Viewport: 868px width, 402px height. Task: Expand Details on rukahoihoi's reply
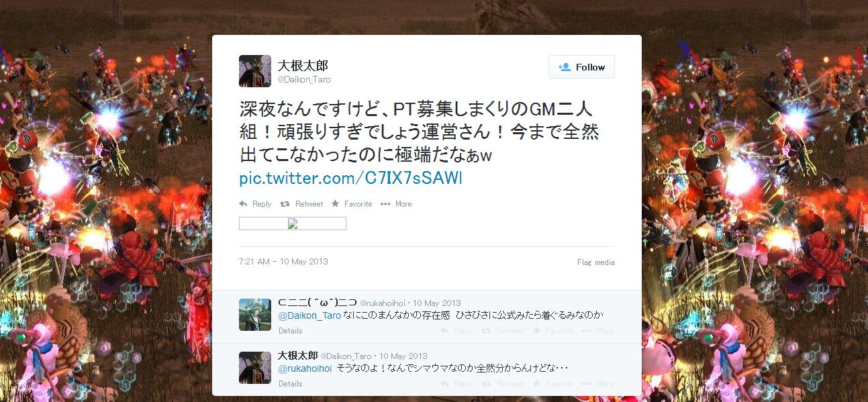tap(290, 331)
